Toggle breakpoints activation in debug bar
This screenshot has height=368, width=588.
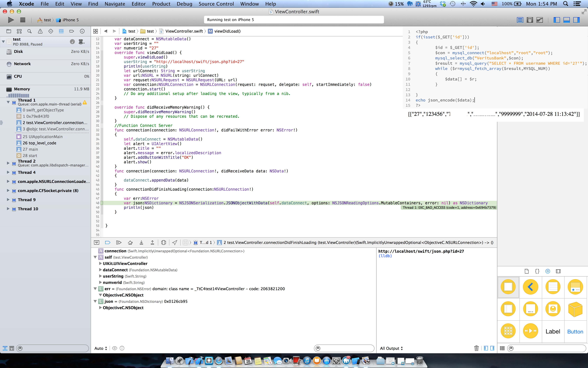pyautogui.click(x=108, y=242)
